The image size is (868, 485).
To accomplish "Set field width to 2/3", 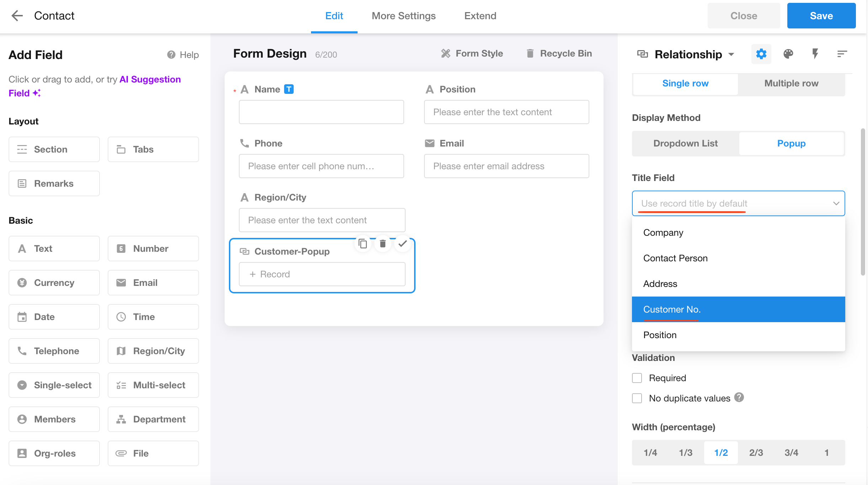I will (756, 453).
